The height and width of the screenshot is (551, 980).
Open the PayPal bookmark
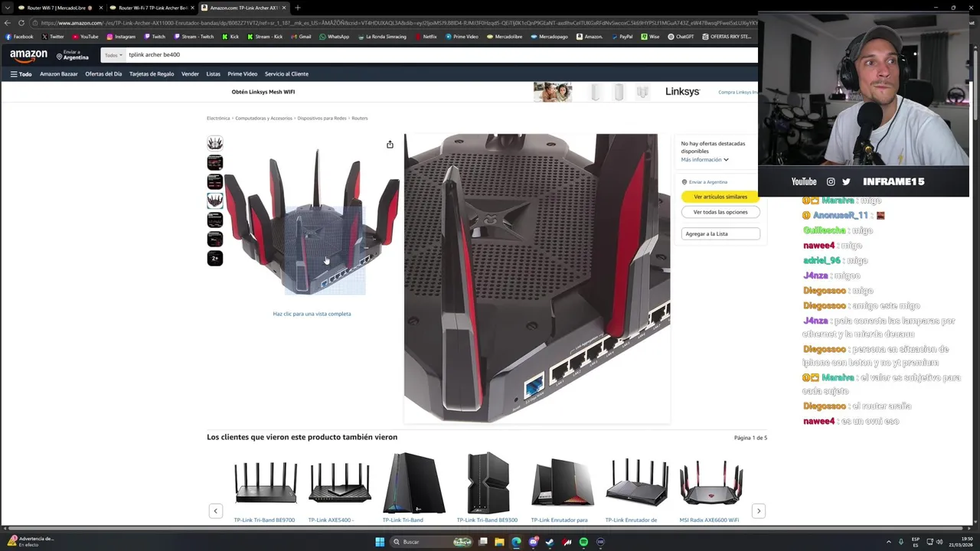[x=622, y=36]
